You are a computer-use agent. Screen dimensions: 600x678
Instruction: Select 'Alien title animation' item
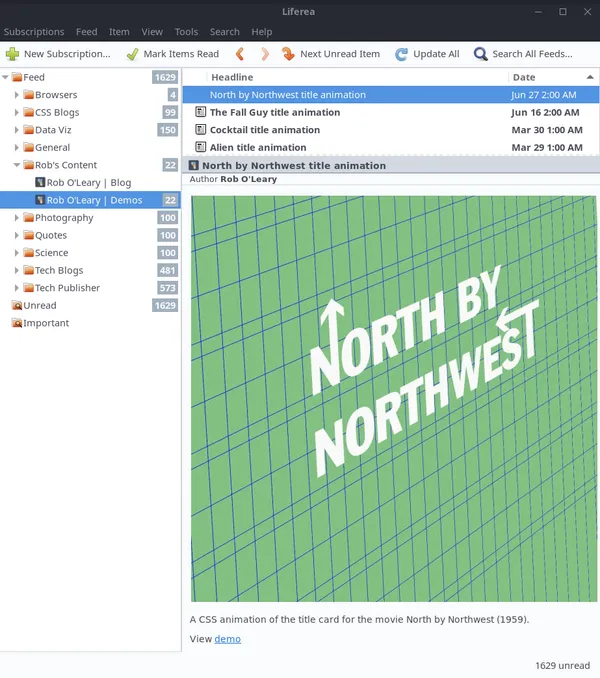[x=391, y=147]
